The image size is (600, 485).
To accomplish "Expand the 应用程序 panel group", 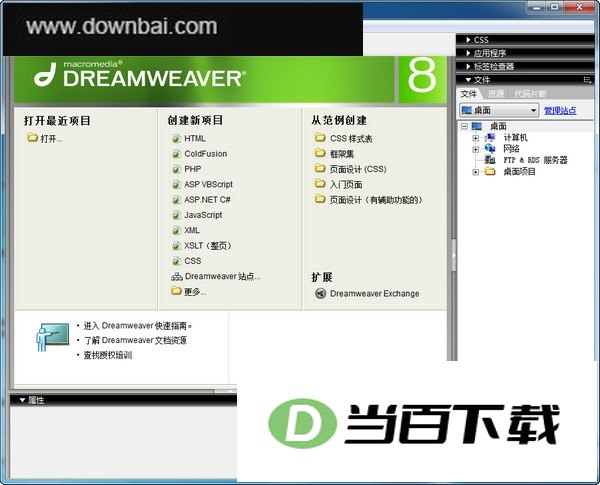I will [468, 53].
